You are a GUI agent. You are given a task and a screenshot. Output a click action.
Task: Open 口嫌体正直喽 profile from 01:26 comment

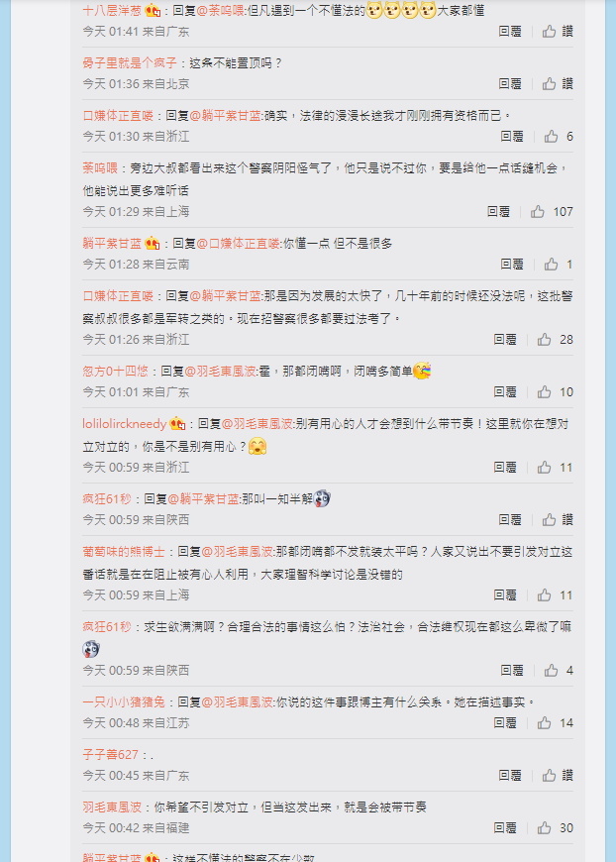pos(118,296)
